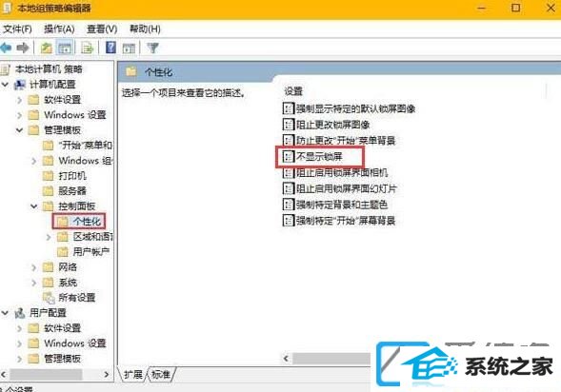561x392 pixels.
Task: Open the 操作(A) menu
Action: [x=59, y=29]
